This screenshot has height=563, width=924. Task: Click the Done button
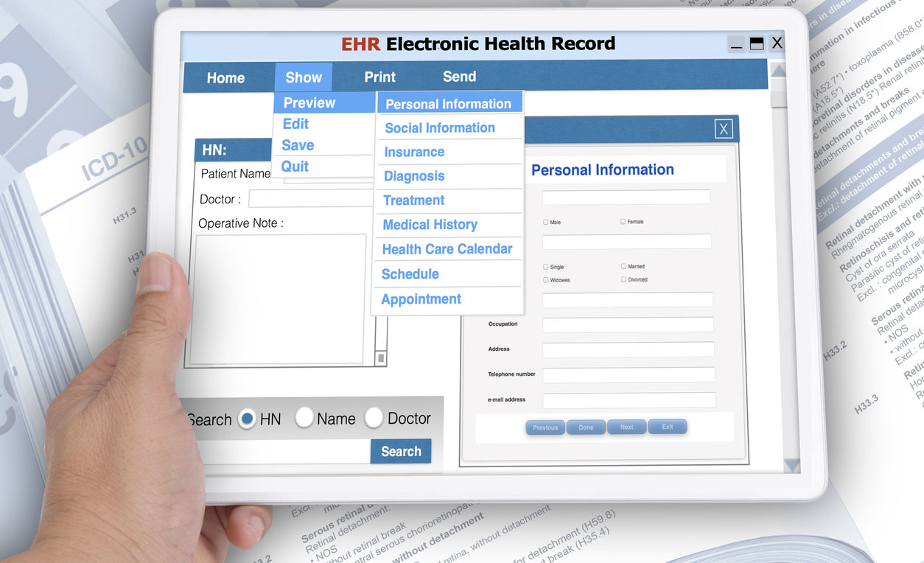tap(586, 427)
